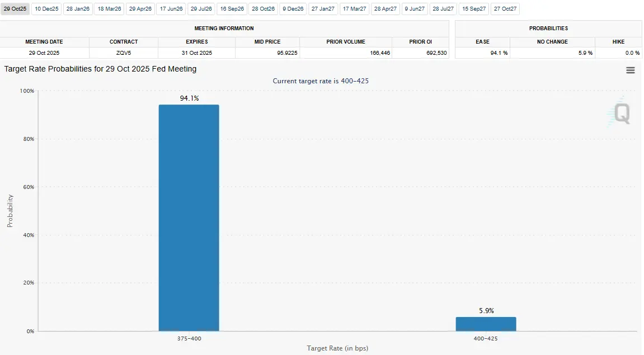Screen dimensions: 644x355
Task: Click the EASE column header
Action: point(483,42)
